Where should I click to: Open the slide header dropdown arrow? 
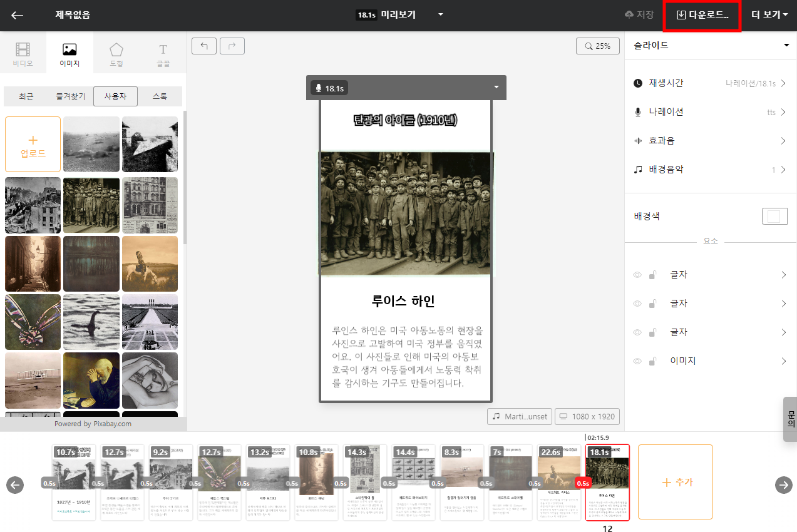[x=496, y=87]
